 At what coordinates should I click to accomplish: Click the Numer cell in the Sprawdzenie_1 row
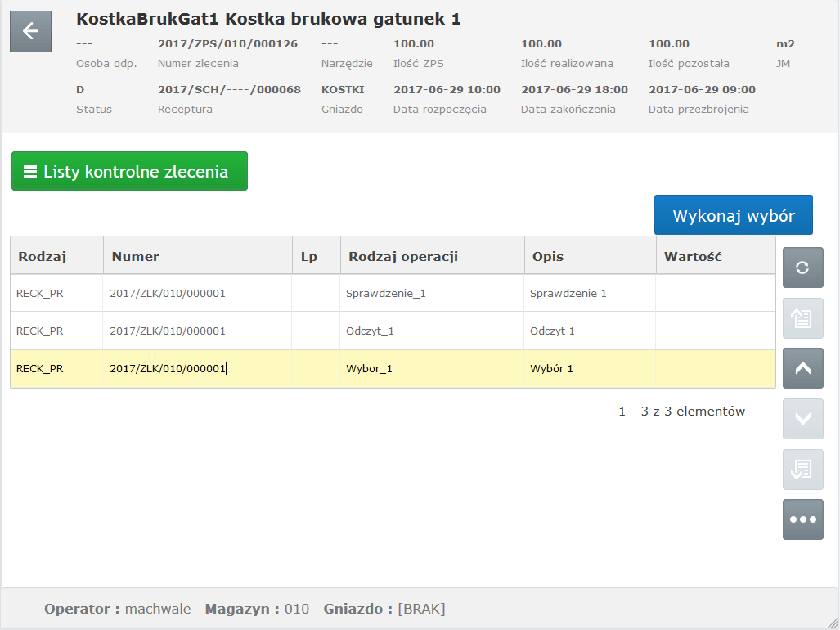click(x=197, y=293)
